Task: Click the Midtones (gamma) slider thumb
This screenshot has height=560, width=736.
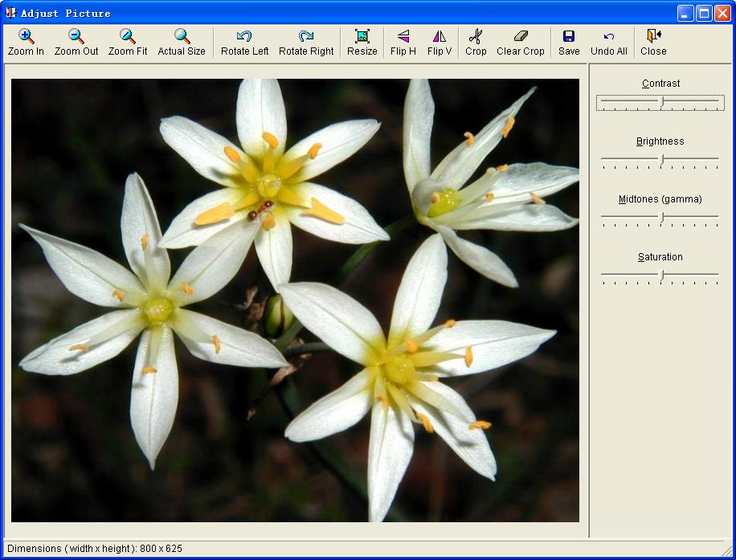Action: [661, 218]
